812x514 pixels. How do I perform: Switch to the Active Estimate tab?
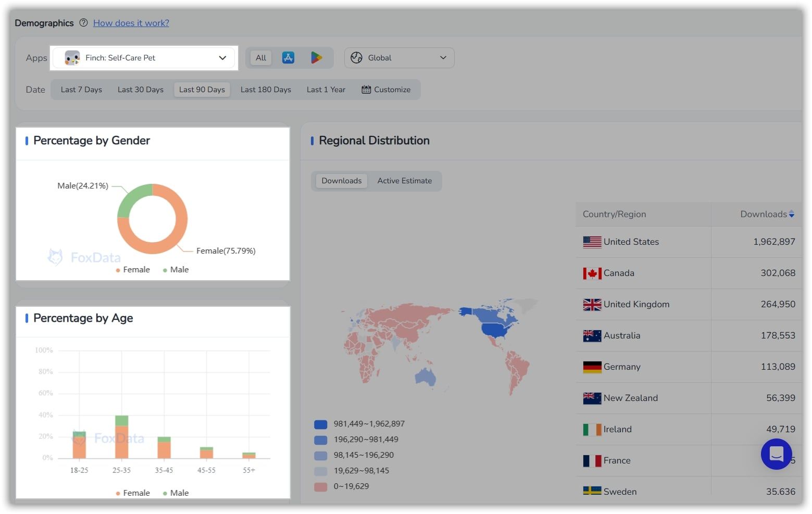pos(405,181)
